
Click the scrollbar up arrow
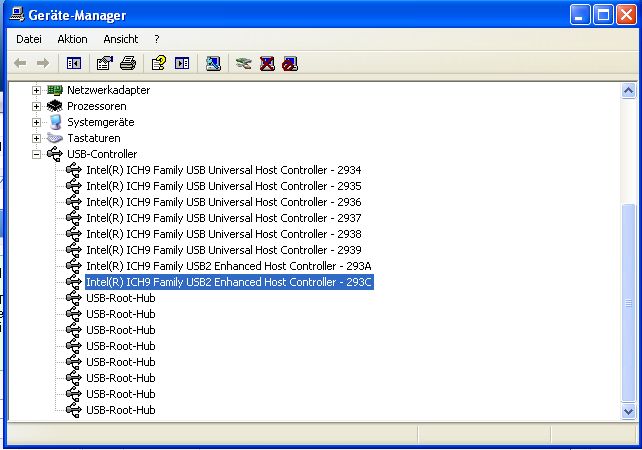tap(628, 90)
